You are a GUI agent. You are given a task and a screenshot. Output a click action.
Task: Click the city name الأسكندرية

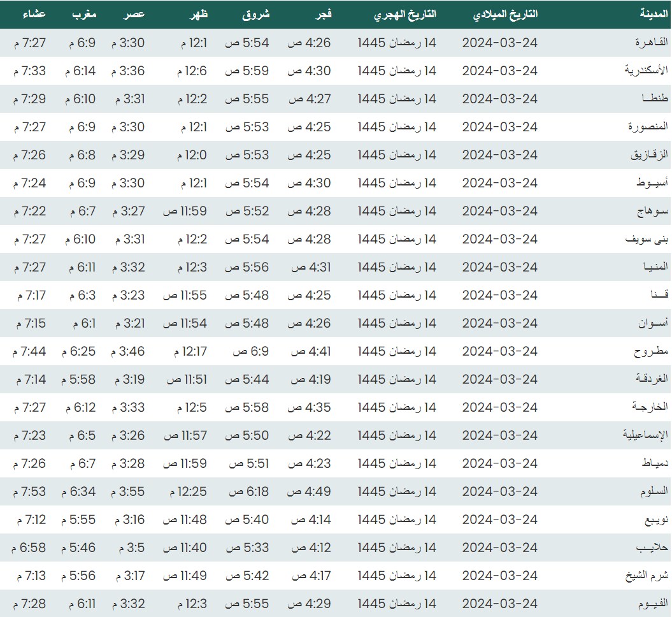[646, 71]
